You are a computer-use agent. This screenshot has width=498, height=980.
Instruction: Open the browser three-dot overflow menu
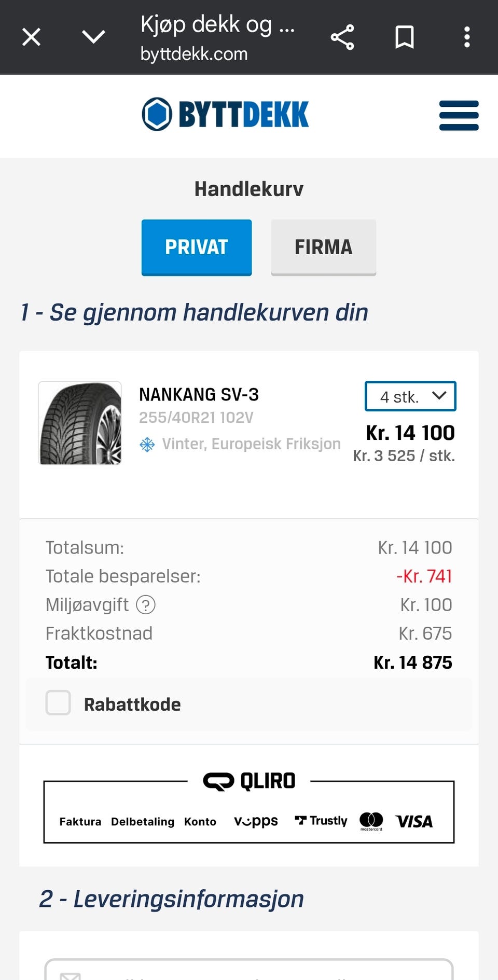tap(467, 37)
